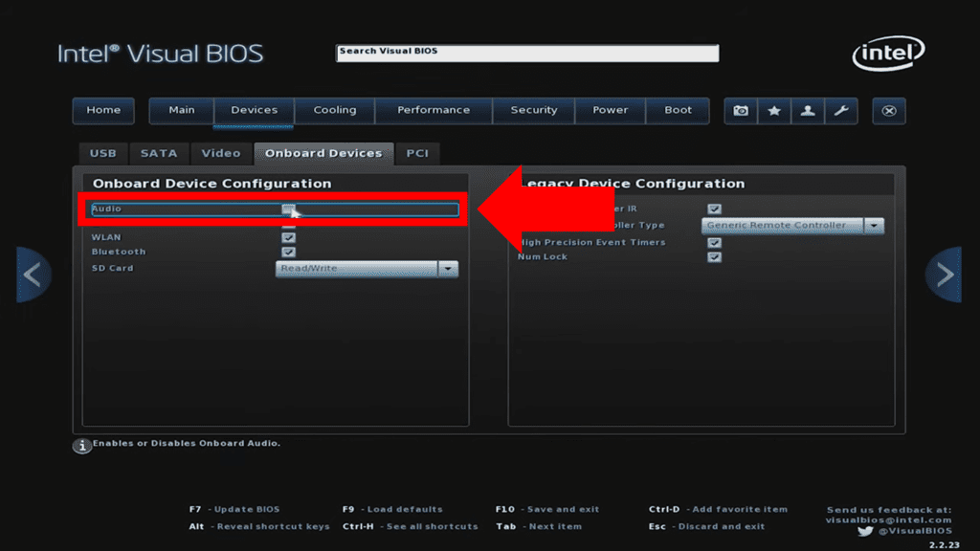This screenshot has height=551, width=980.
Task: Open the Boot menu
Action: (679, 111)
